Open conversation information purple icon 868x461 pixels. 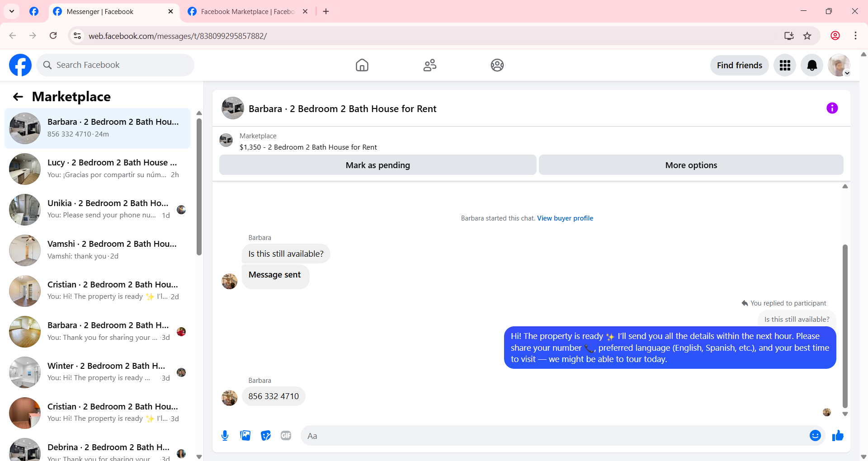tap(832, 108)
